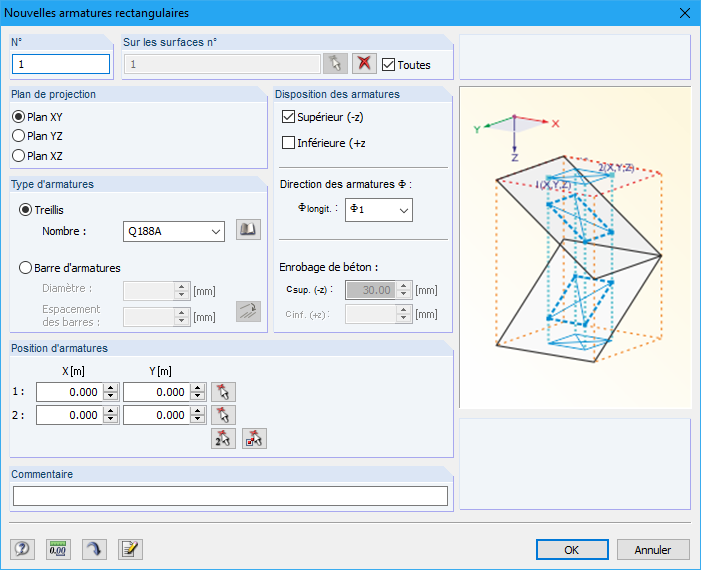The width and height of the screenshot is (701, 570).
Task: Click the N° input field
Action: point(61,64)
